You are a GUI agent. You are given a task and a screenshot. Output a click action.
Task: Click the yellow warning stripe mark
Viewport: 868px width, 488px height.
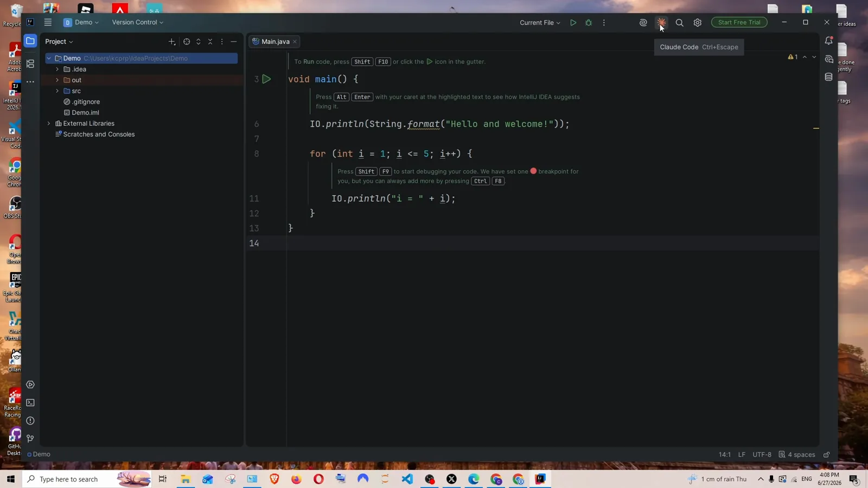816,129
